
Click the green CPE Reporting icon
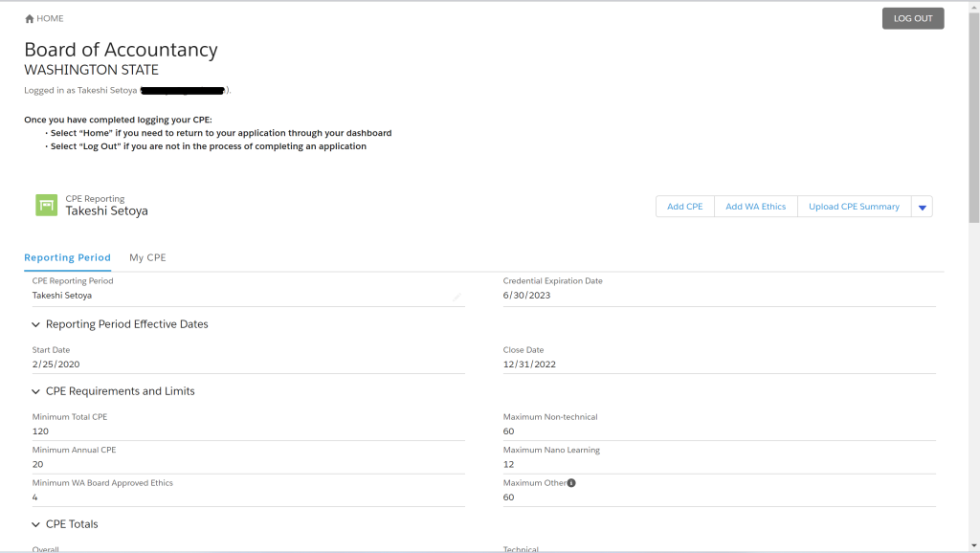(46, 205)
